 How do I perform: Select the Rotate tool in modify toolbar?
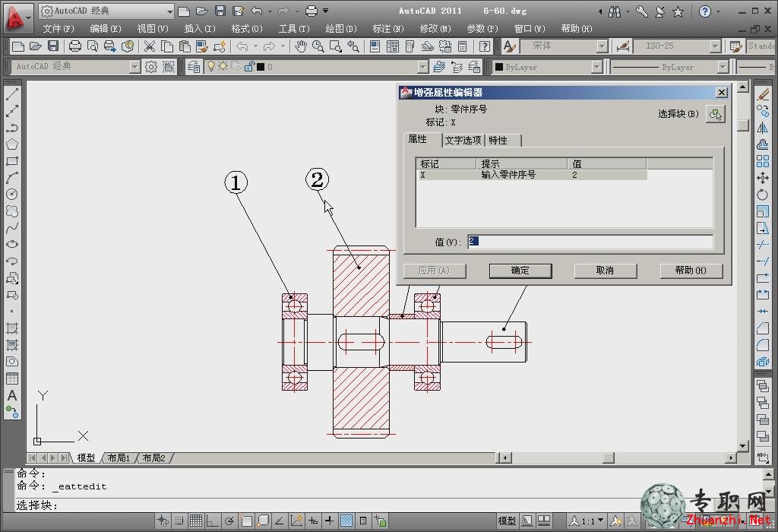point(763,195)
